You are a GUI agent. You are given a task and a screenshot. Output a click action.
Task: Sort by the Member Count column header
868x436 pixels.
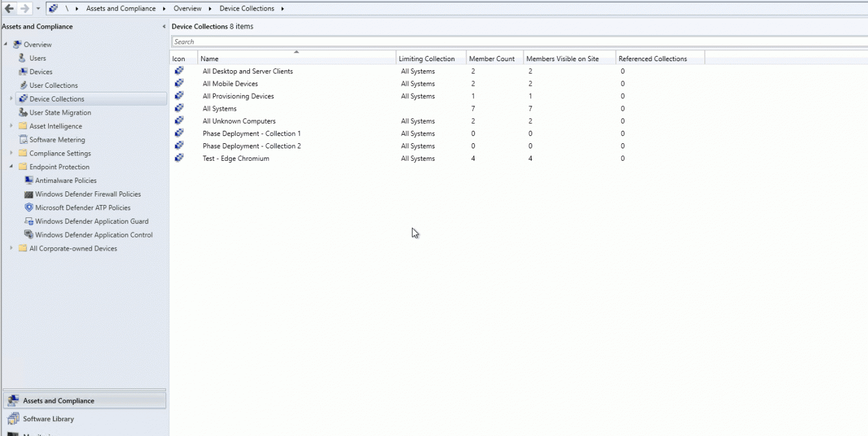pyautogui.click(x=493, y=58)
